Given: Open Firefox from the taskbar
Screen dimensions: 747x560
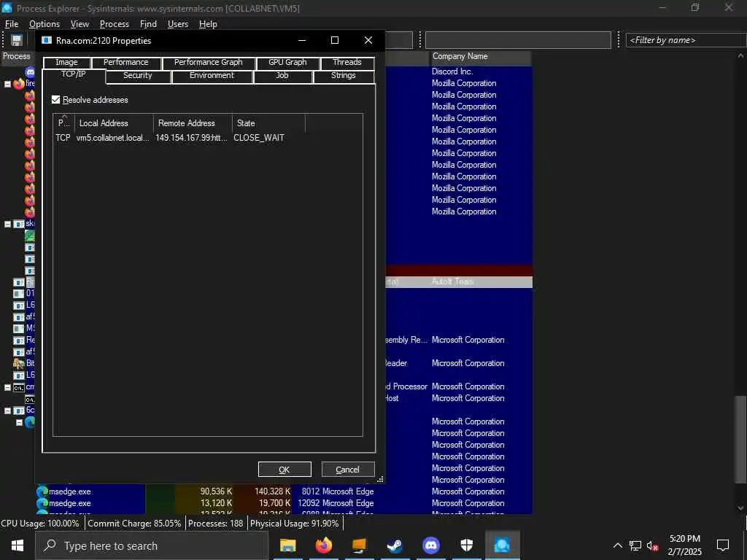Looking at the screenshot, I should pos(323,545).
